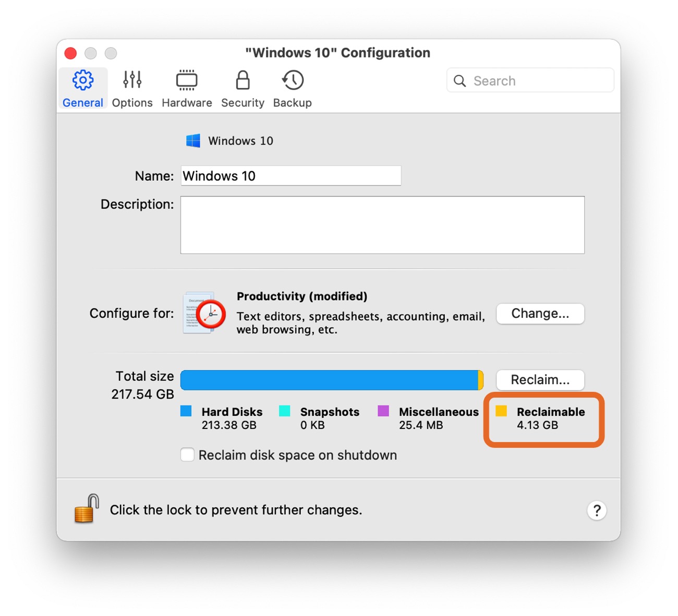Click the Search field
Image resolution: width=678 pixels, height=616 pixels.
click(x=530, y=81)
